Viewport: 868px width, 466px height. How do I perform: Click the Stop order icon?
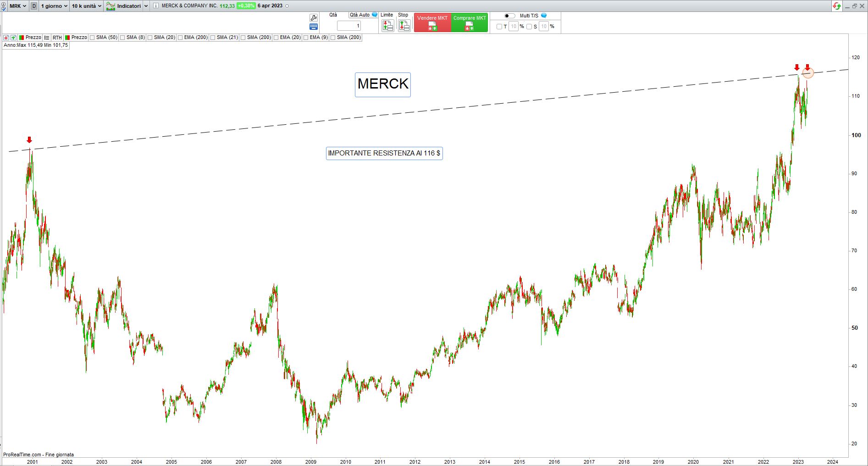404,26
